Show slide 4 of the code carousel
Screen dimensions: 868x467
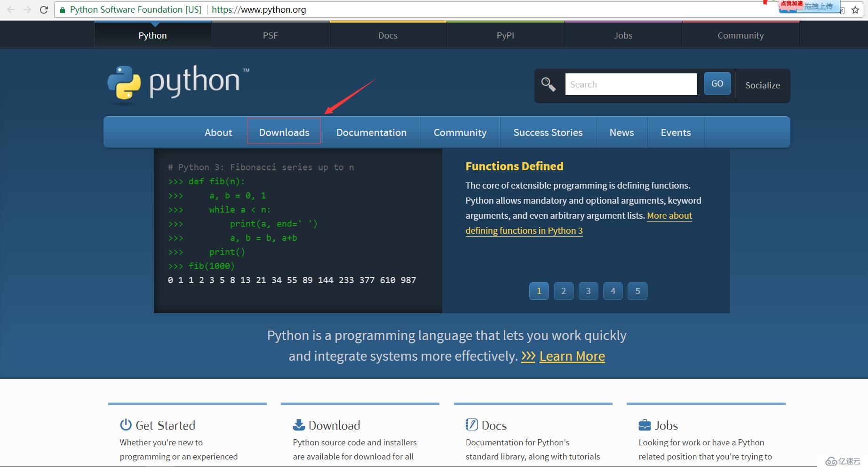pos(613,291)
